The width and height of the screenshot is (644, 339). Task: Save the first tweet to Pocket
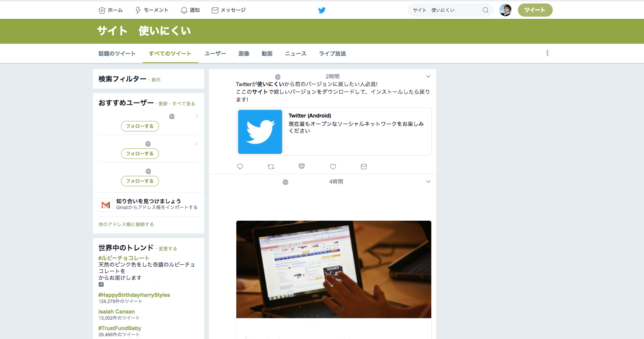click(302, 166)
